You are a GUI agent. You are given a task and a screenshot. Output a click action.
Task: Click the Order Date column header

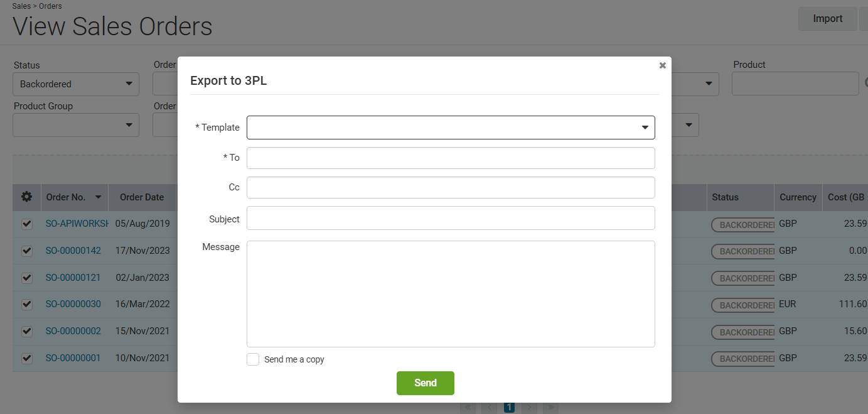(x=142, y=197)
